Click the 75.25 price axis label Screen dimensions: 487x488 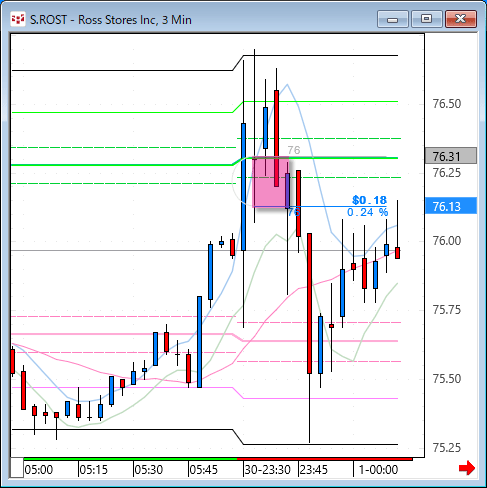(x=447, y=448)
